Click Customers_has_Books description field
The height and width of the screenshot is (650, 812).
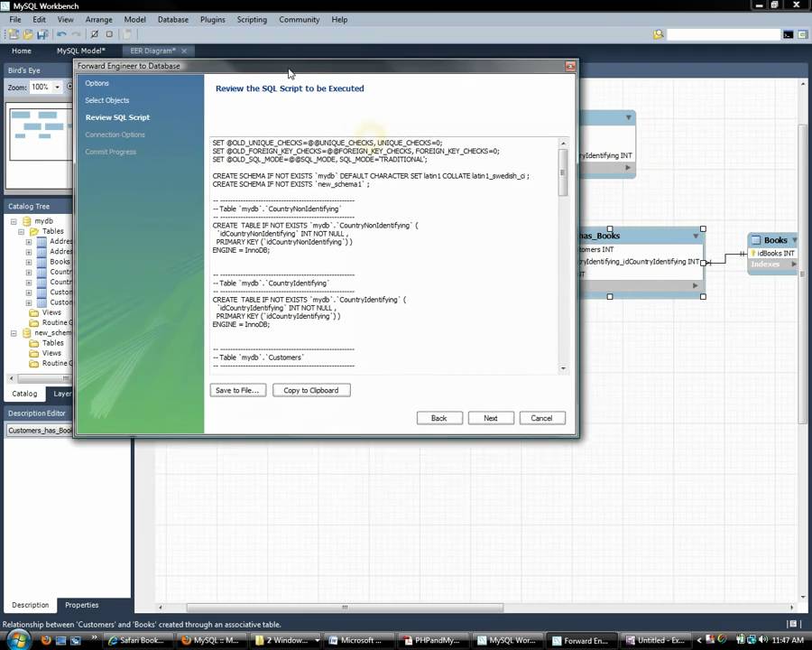[40, 431]
